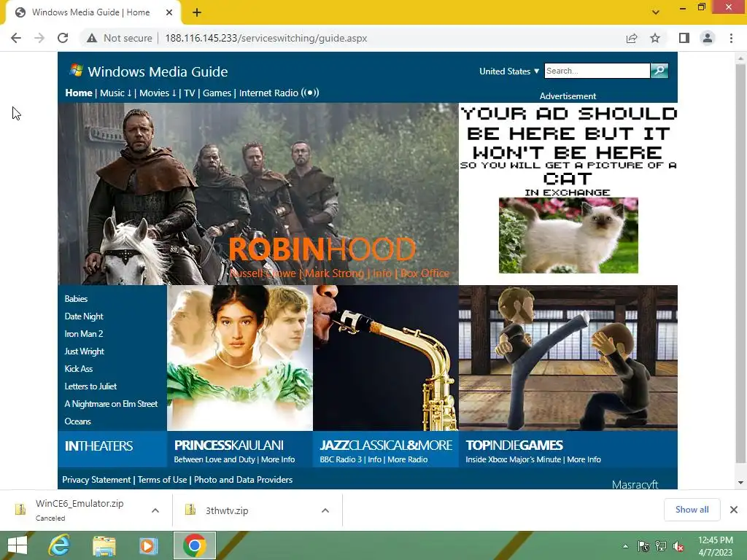This screenshot has width=747, height=560.
Task: Open the Just Wright link
Action: pyautogui.click(x=85, y=351)
